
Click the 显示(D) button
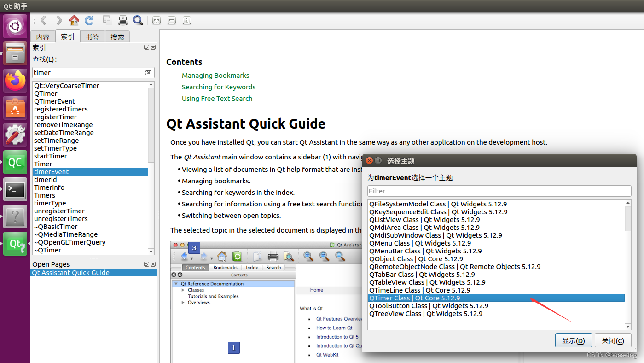point(573,341)
